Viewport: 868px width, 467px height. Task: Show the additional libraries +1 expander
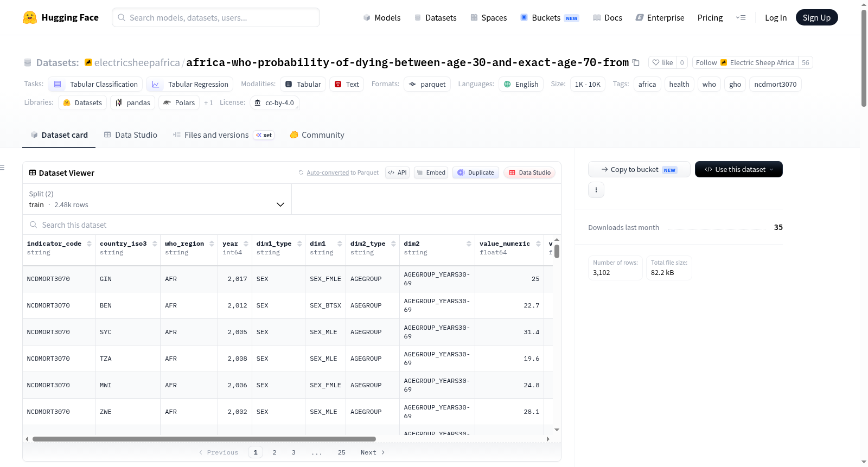(x=208, y=103)
